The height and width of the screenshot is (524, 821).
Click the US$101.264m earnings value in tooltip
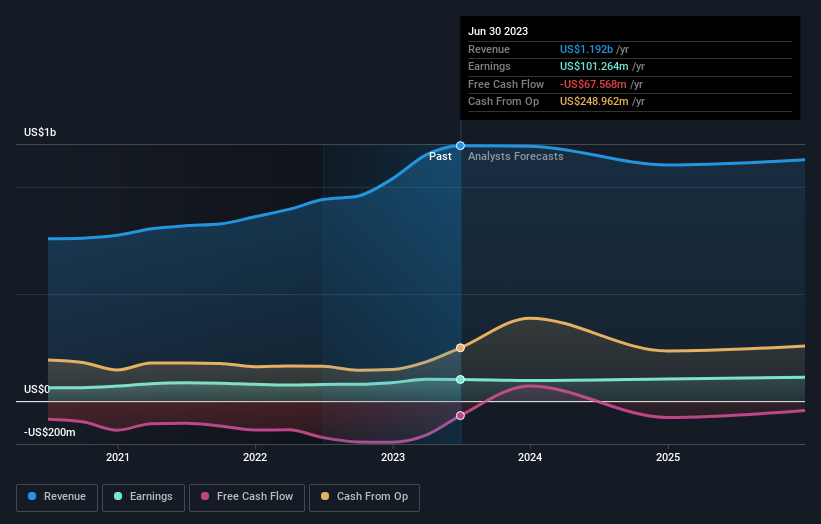pyautogui.click(x=594, y=66)
